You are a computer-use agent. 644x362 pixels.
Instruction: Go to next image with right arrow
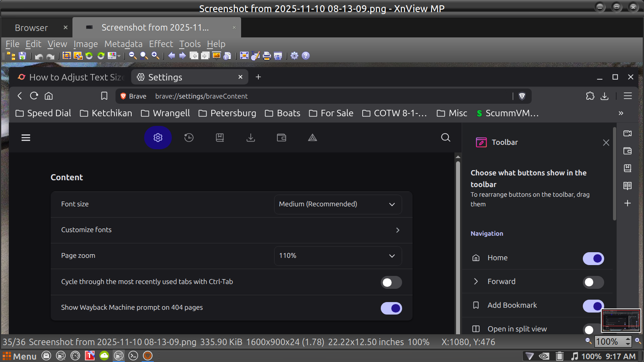point(182,56)
